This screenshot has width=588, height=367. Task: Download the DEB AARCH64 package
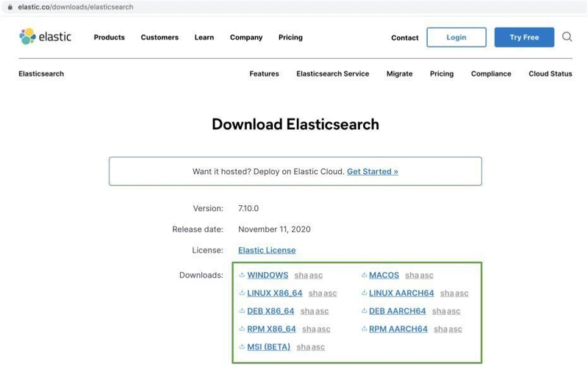[x=397, y=311]
